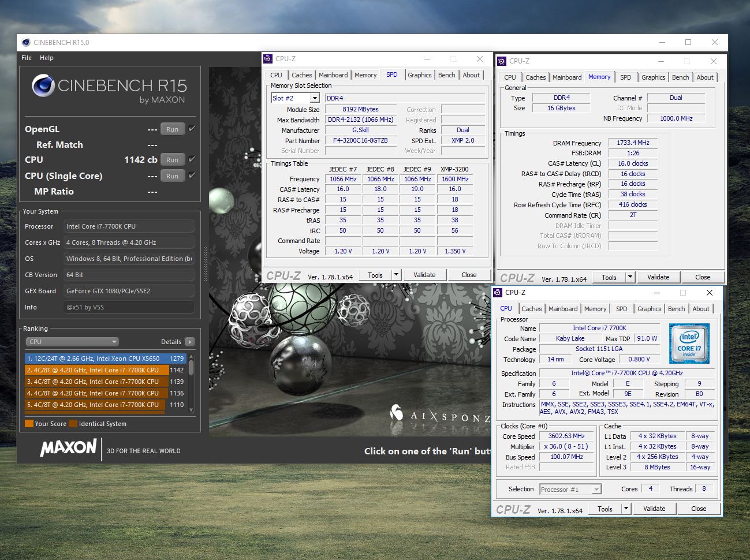Screen dimensions: 750x560
Task: Click the Identical System legend swatch
Action: [x=73, y=424]
